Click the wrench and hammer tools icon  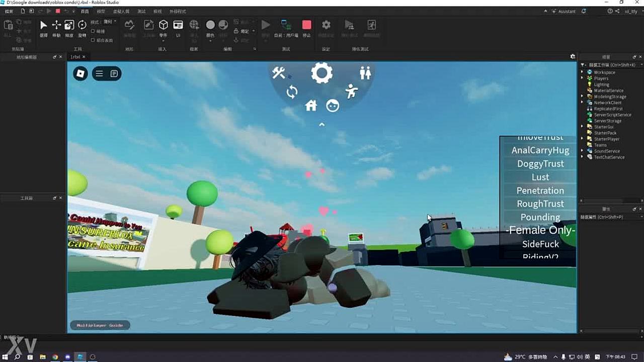click(x=279, y=73)
